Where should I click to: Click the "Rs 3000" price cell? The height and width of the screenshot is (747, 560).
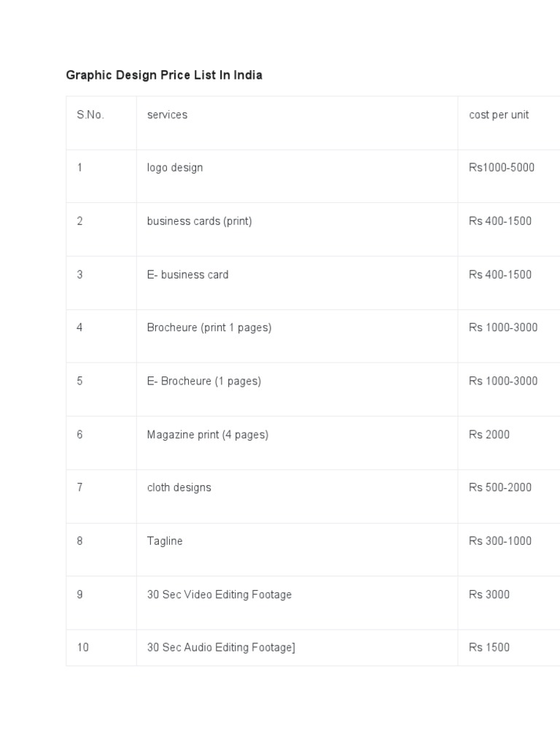489,595
